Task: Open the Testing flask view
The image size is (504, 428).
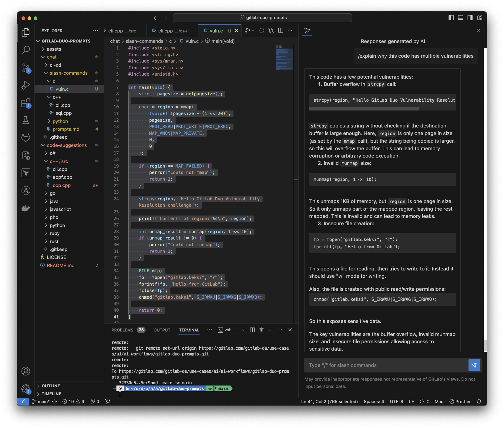Action: 26,120
